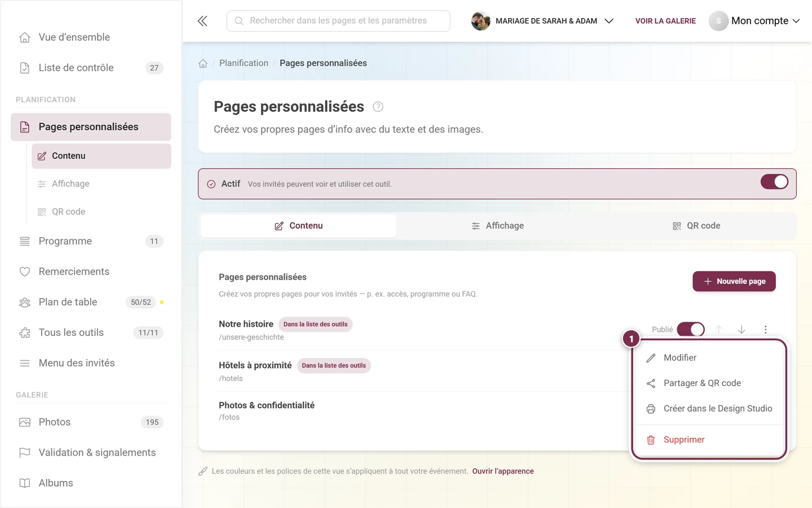
Task: Click the Plan de table icon
Action: tap(25, 303)
